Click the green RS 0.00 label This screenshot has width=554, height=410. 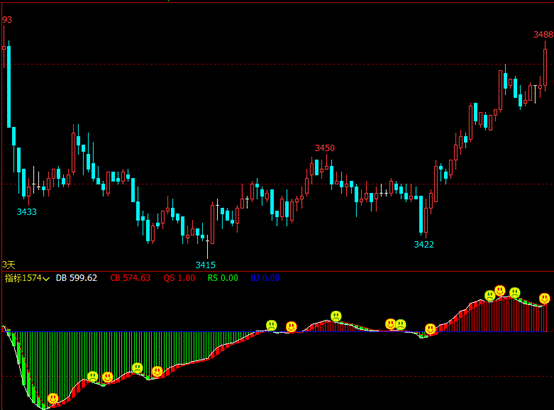223,278
